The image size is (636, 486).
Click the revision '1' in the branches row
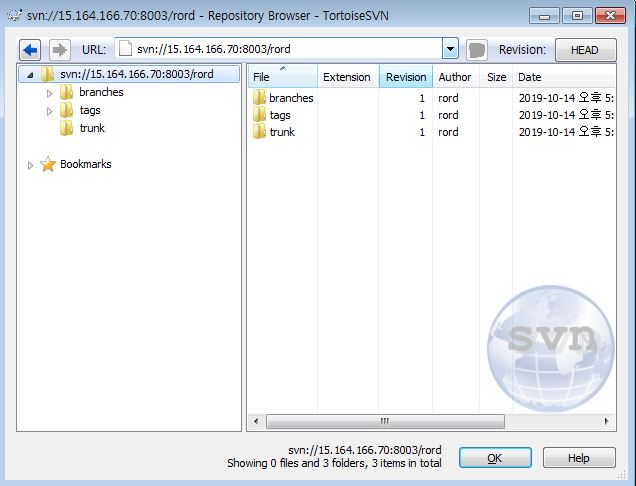pos(422,98)
